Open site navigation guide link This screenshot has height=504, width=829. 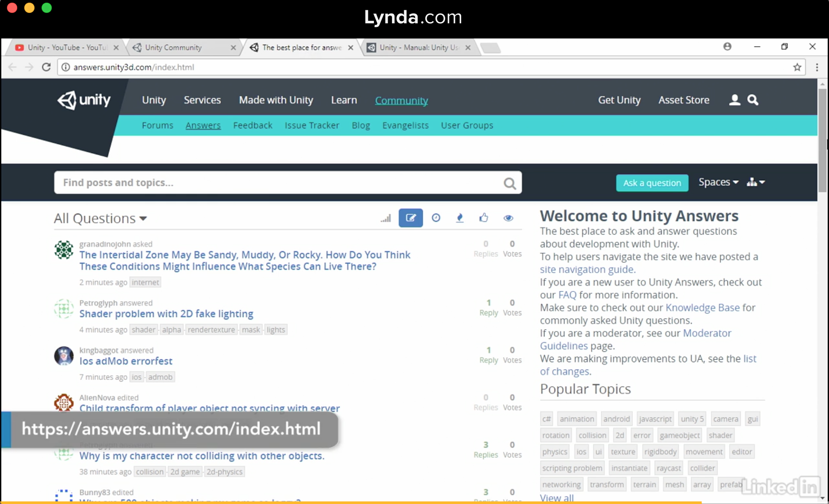[587, 269]
